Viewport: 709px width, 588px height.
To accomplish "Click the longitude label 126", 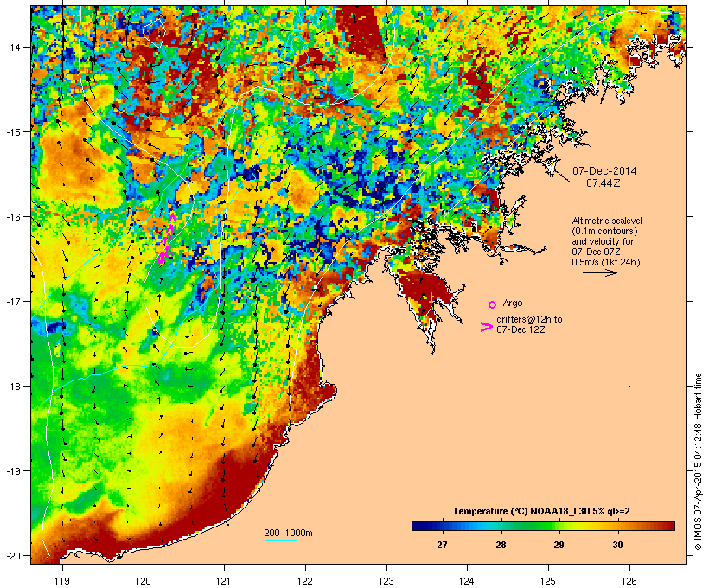I will point(629,581).
